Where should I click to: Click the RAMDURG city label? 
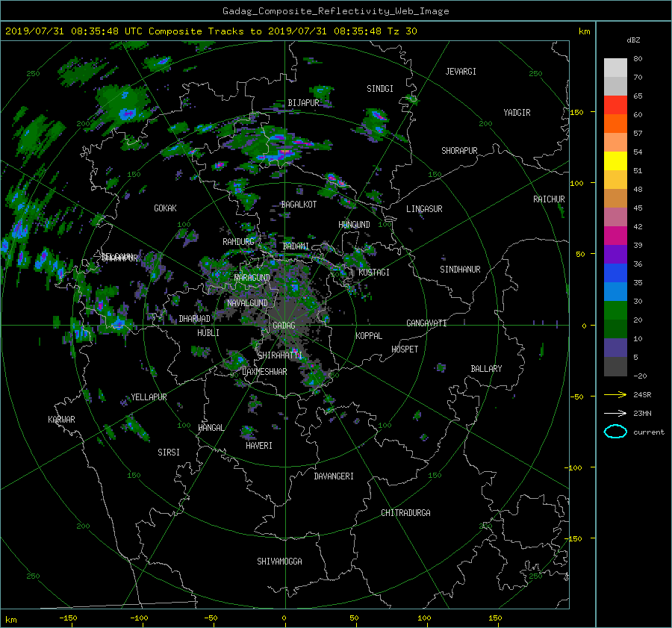[238, 242]
